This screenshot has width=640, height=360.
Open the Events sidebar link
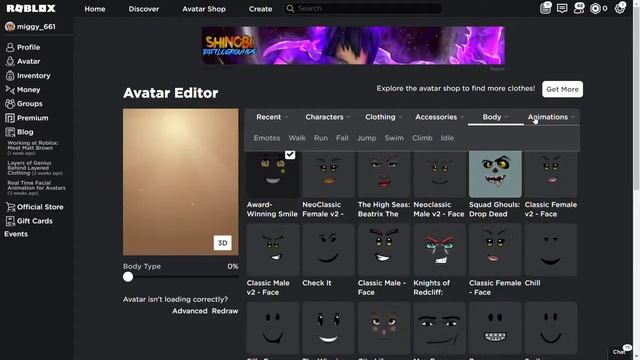tap(16, 234)
